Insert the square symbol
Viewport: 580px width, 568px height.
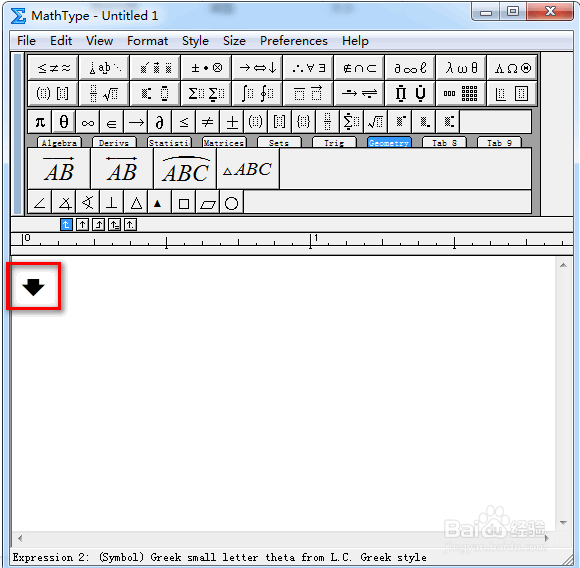[x=183, y=202]
